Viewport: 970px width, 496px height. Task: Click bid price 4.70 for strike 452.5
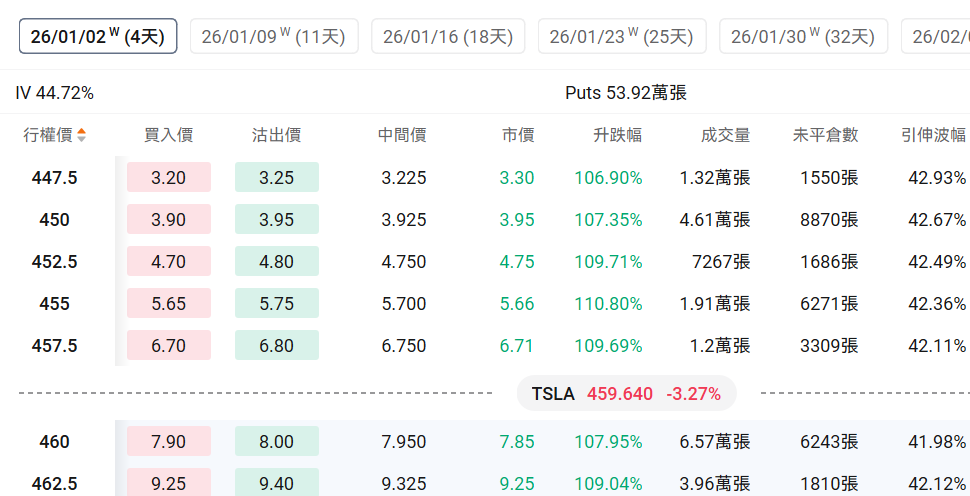click(168, 262)
